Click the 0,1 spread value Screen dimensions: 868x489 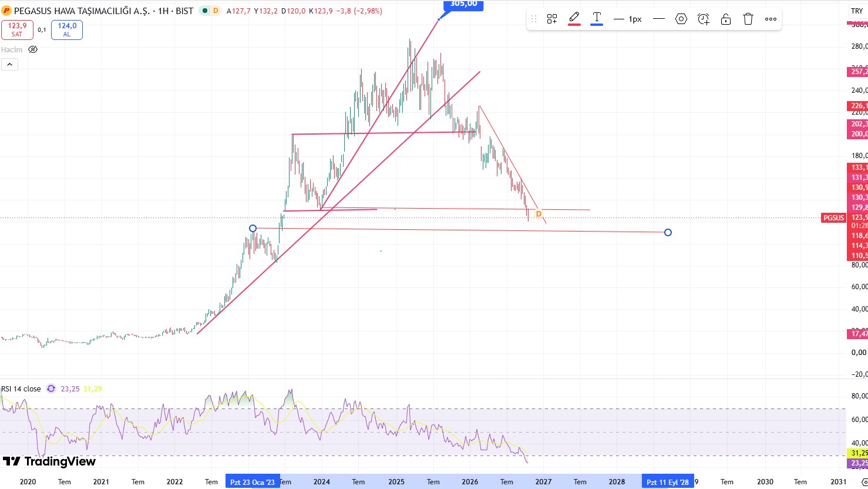tap(42, 30)
